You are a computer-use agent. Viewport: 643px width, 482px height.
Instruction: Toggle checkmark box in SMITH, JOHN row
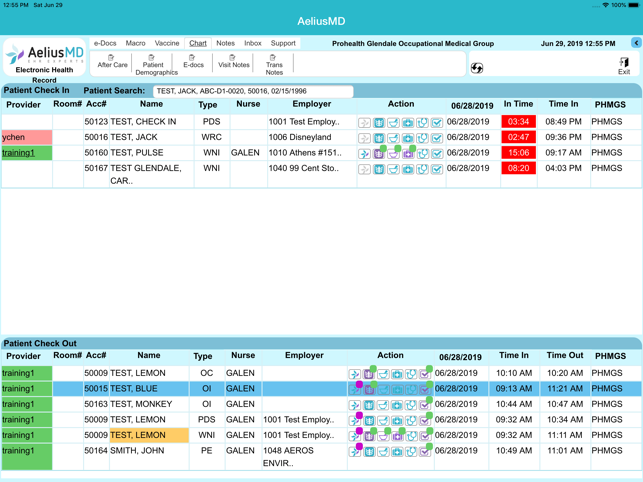(425, 452)
